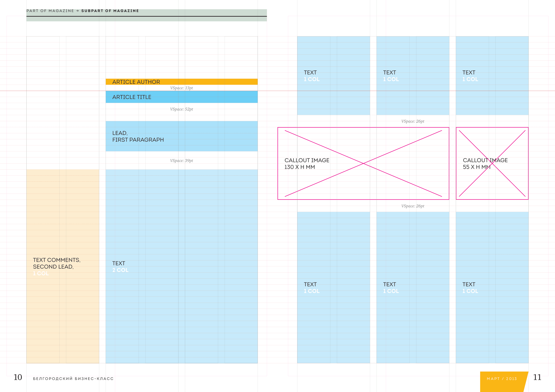Viewport: 555px width, 392px height.
Task: Click the 'CALLOUT IMAGE 130 X H MM' placeholder
Action: pos(363,163)
